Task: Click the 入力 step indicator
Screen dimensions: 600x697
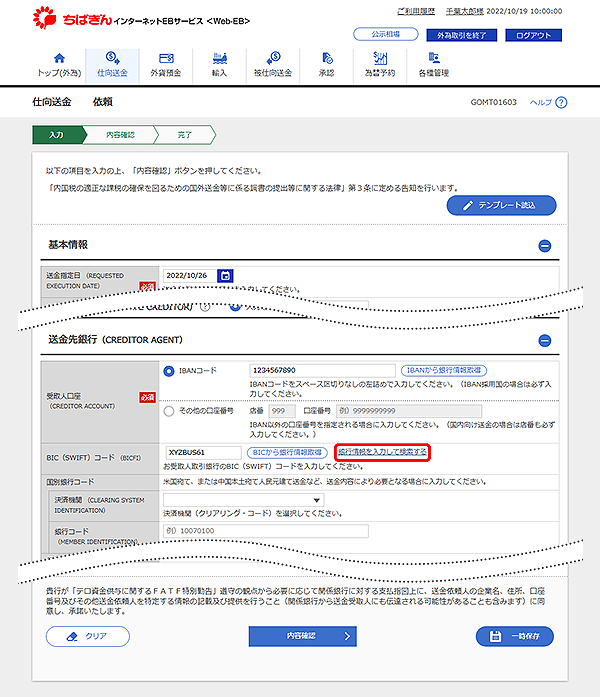Action: point(58,135)
